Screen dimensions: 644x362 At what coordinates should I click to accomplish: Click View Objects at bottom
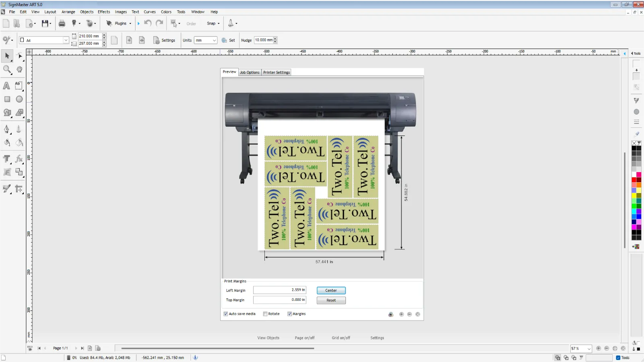pyautogui.click(x=268, y=338)
